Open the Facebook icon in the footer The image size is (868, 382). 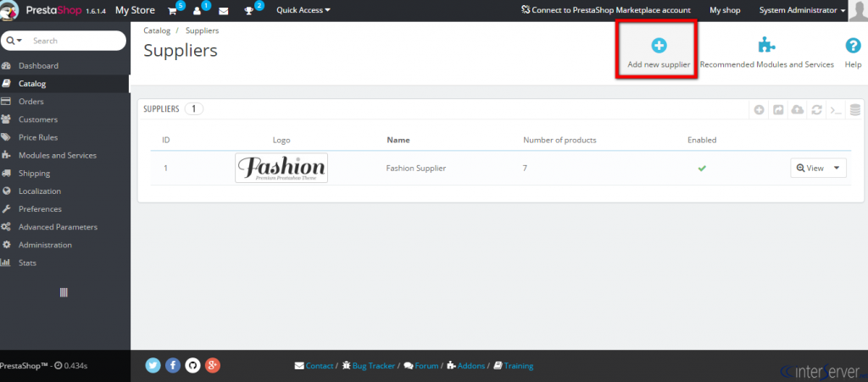[173, 365]
